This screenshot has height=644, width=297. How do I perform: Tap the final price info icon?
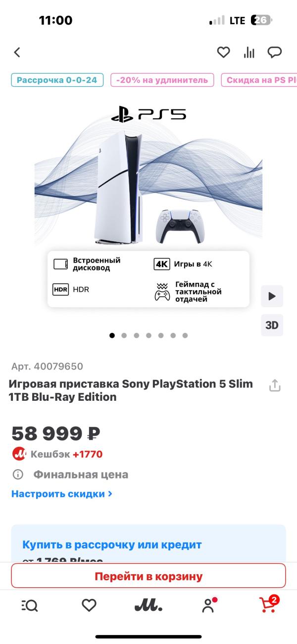tap(18, 475)
